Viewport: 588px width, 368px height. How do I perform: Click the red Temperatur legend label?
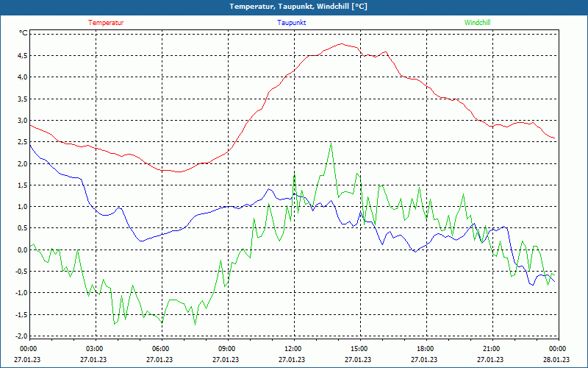pos(106,23)
